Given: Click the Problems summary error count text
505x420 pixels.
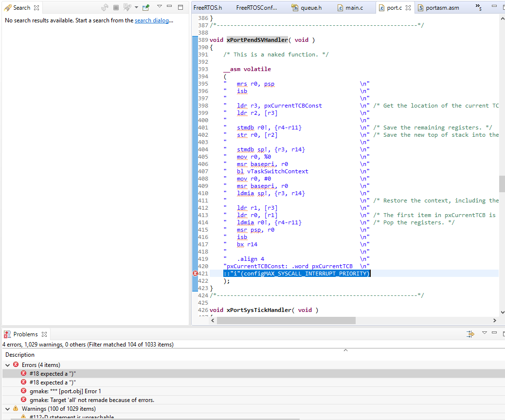Looking at the screenshot, I should click(x=88, y=344).
